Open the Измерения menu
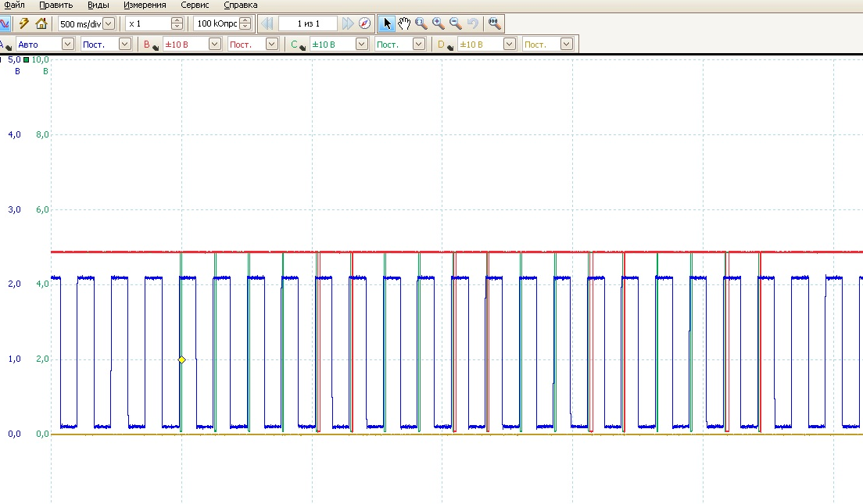 coord(144,5)
